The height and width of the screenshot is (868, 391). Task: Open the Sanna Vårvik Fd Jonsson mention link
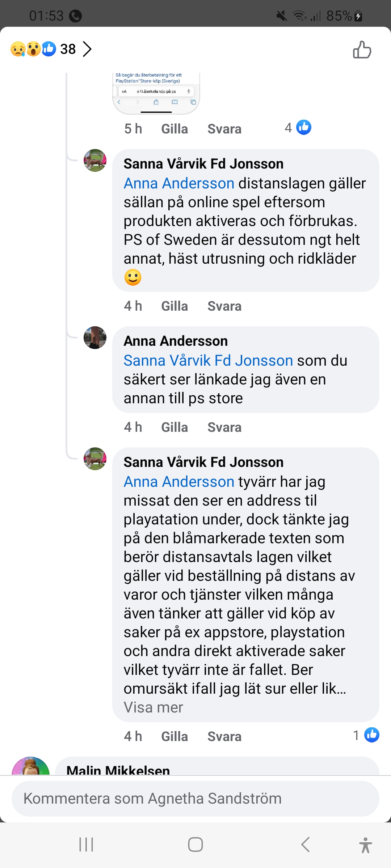(208, 361)
